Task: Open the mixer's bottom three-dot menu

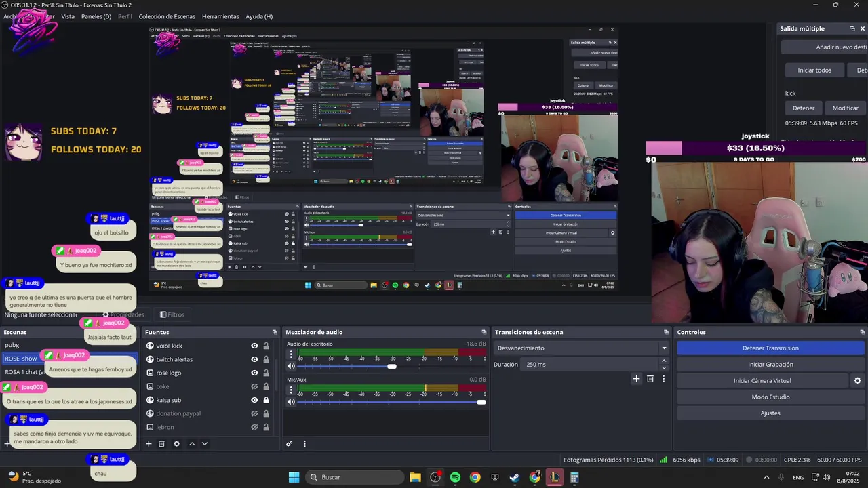Action: coord(304,444)
